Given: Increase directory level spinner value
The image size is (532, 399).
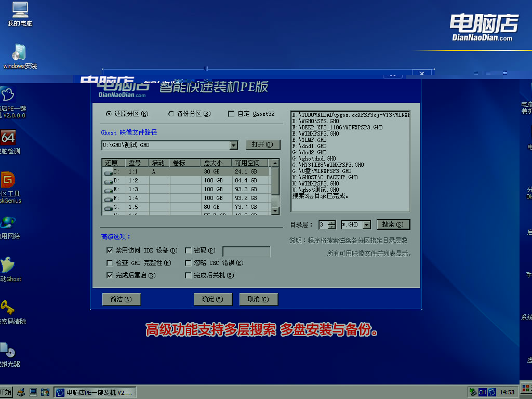Looking at the screenshot, I should pyautogui.click(x=331, y=222).
